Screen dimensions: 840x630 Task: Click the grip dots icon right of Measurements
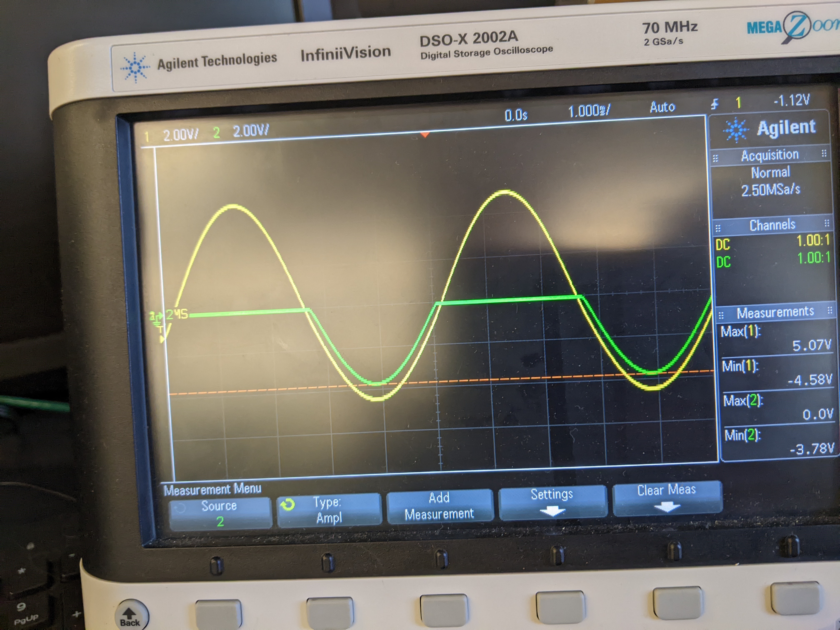pyautogui.click(x=830, y=310)
